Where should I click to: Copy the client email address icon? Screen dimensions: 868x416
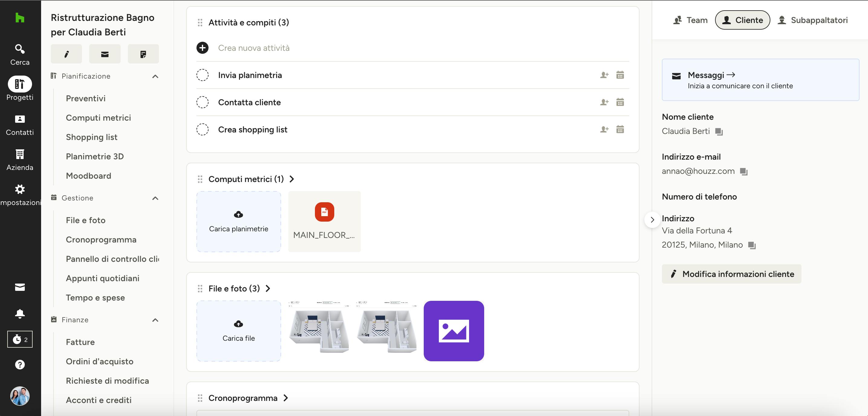point(743,172)
